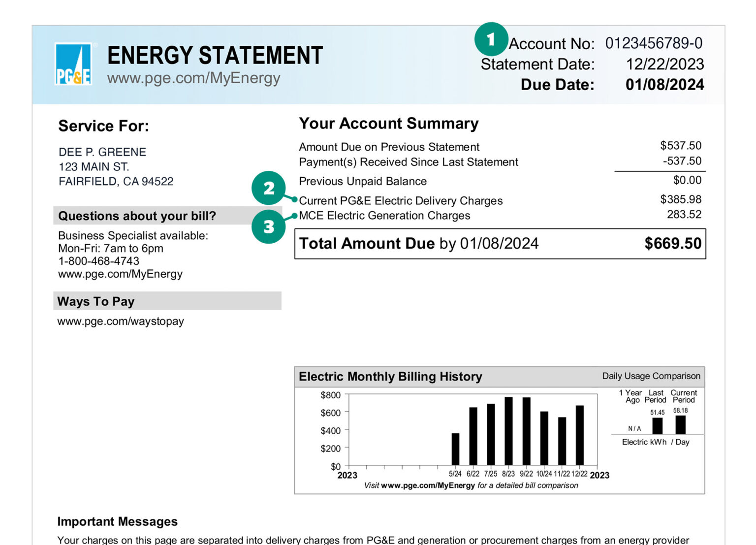The width and height of the screenshot is (756, 545).
Task: Click the 6/22 billing bar
Action: pyautogui.click(x=473, y=436)
